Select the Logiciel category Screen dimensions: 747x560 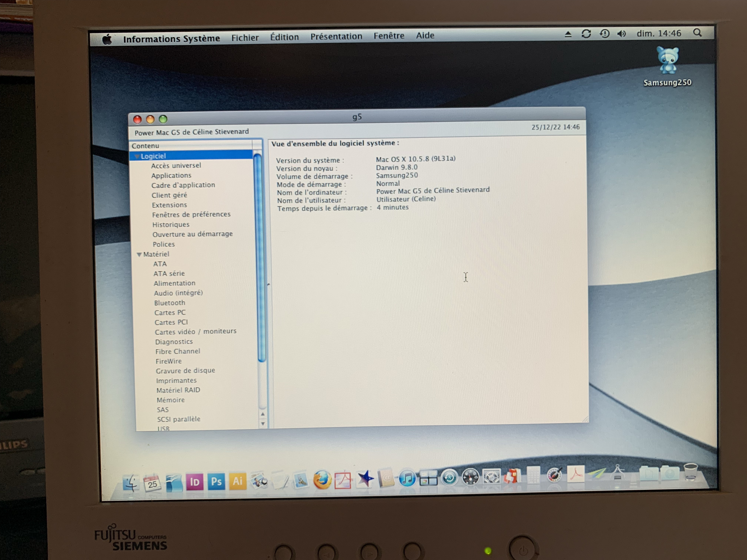[191, 156]
